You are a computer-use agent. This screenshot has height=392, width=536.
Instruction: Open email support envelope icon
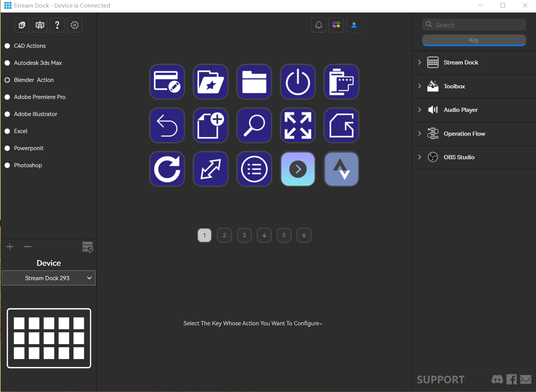tap(526, 379)
